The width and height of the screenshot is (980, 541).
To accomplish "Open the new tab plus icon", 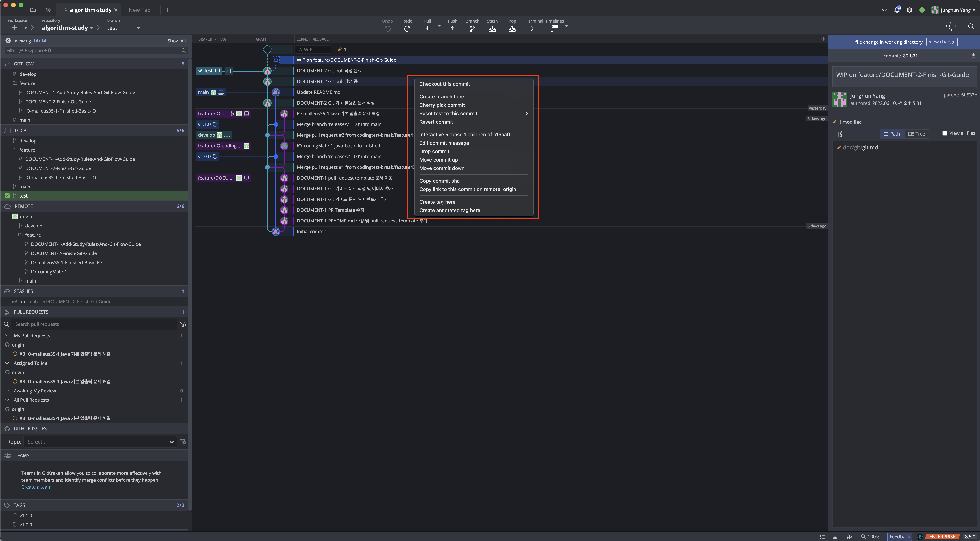I will click(167, 10).
